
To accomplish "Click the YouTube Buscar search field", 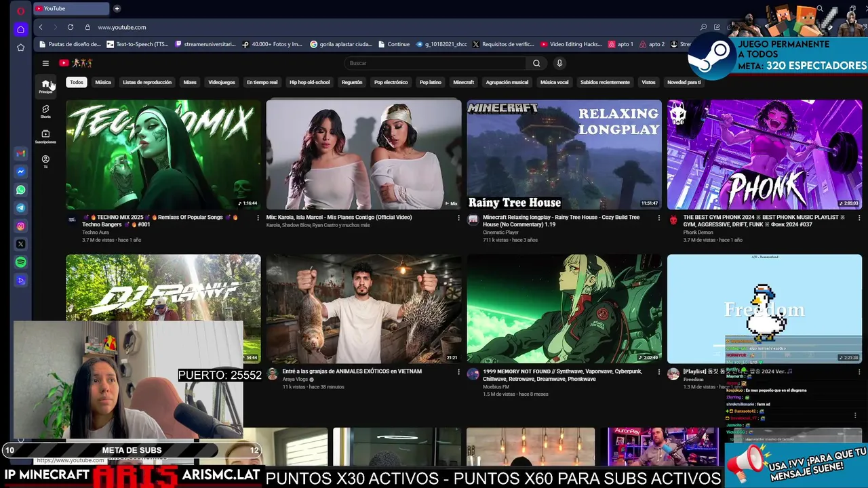I will pyautogui.click(x=434, y=63).
